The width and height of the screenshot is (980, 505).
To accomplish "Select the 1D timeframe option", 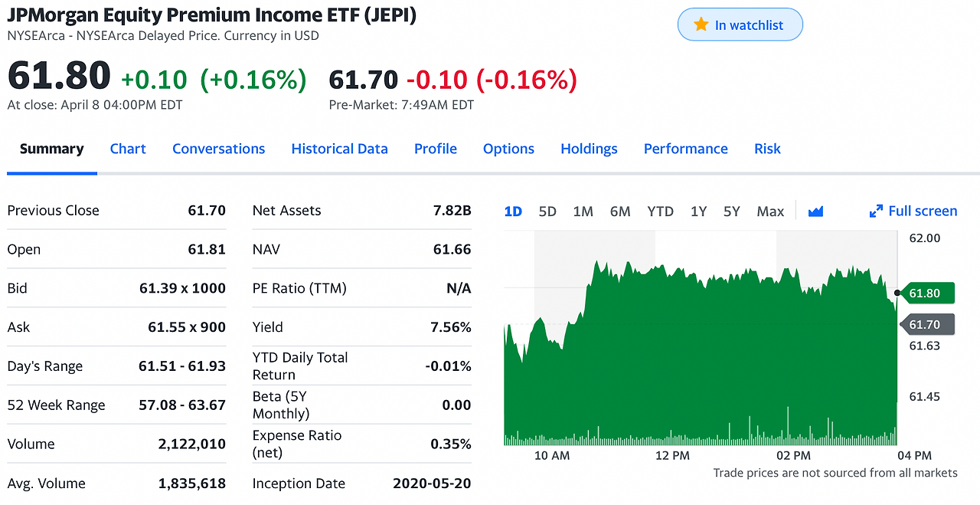I will (x=513, y=211).
